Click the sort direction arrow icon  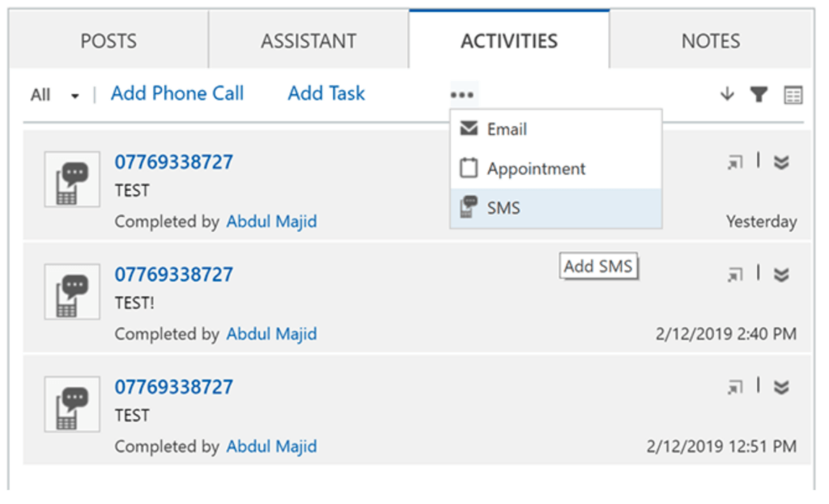(726, 95)
